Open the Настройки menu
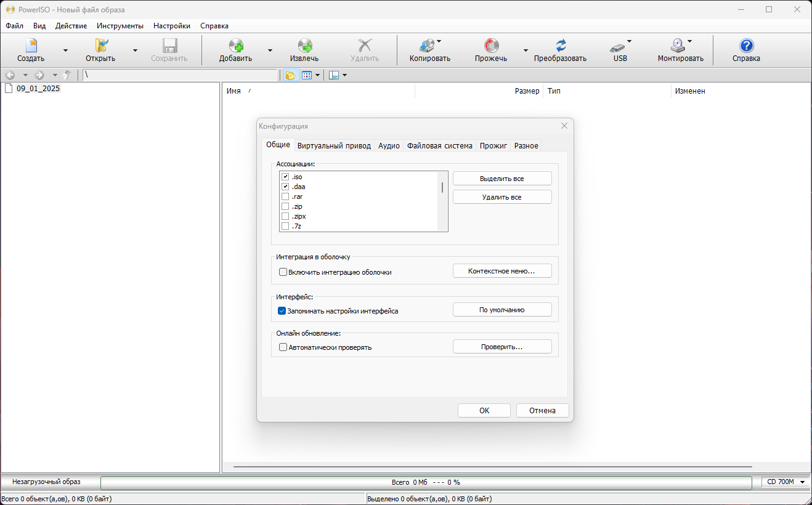 tap(172, 26)
